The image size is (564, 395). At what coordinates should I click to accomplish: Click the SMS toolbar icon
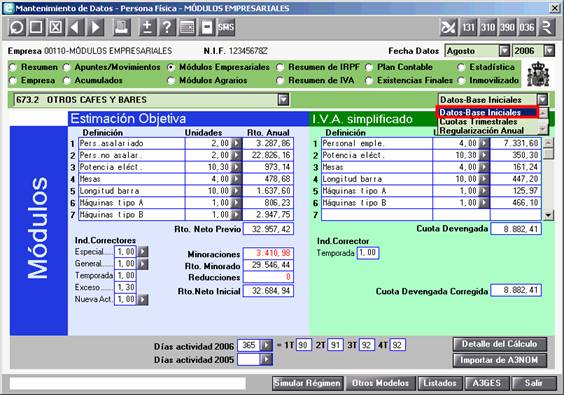[x=226, y=27]
